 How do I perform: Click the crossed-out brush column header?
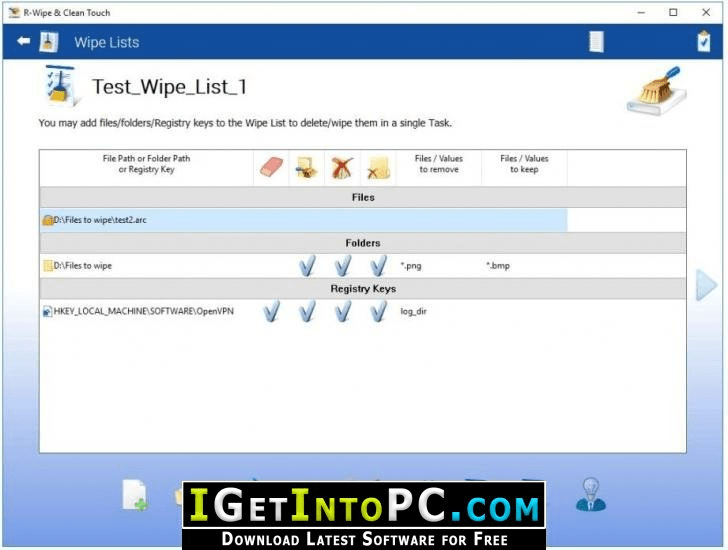342,168
